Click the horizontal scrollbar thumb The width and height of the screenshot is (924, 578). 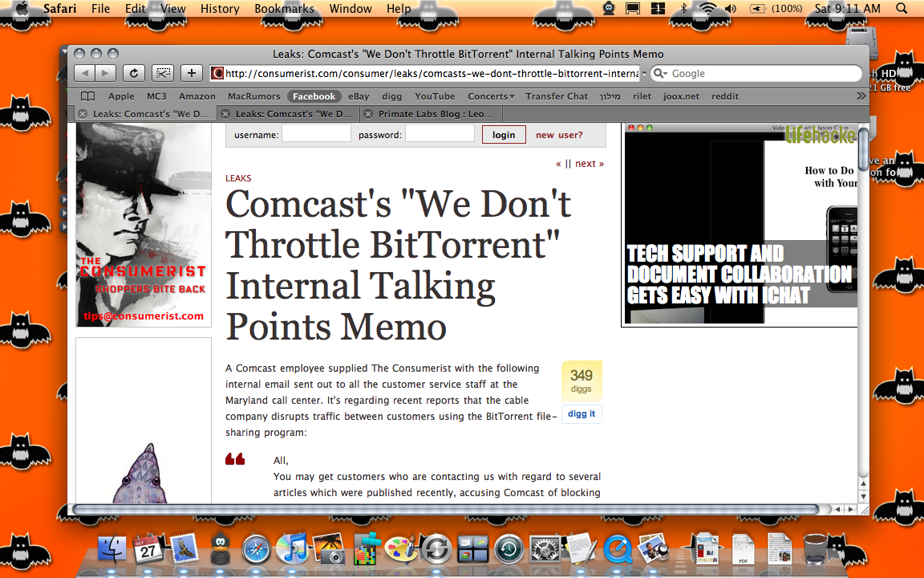[445, 509]
